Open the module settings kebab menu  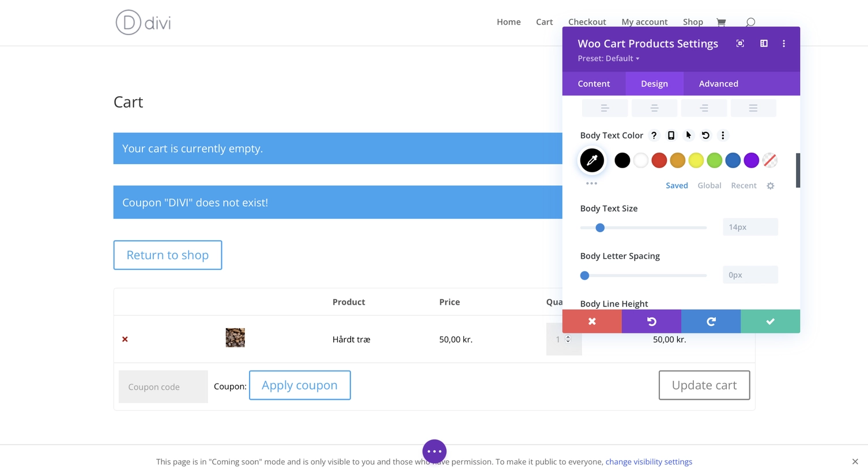pyautogui.click(x=784, y=44)
